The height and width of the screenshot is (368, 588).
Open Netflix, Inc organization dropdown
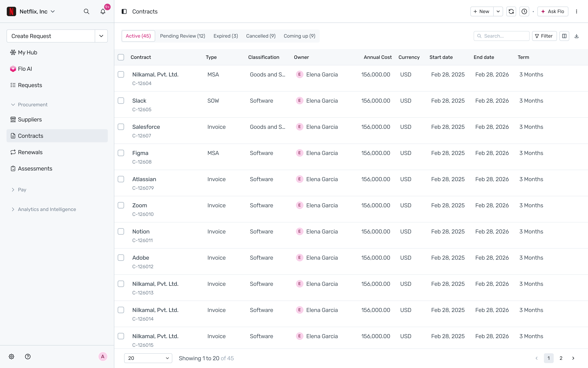pyautogui.click(x=37, y=11)
